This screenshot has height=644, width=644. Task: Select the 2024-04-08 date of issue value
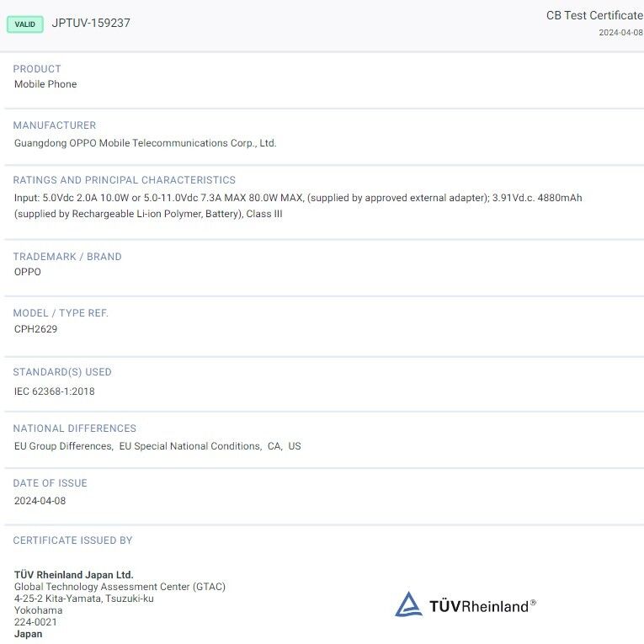pos(40,501)
